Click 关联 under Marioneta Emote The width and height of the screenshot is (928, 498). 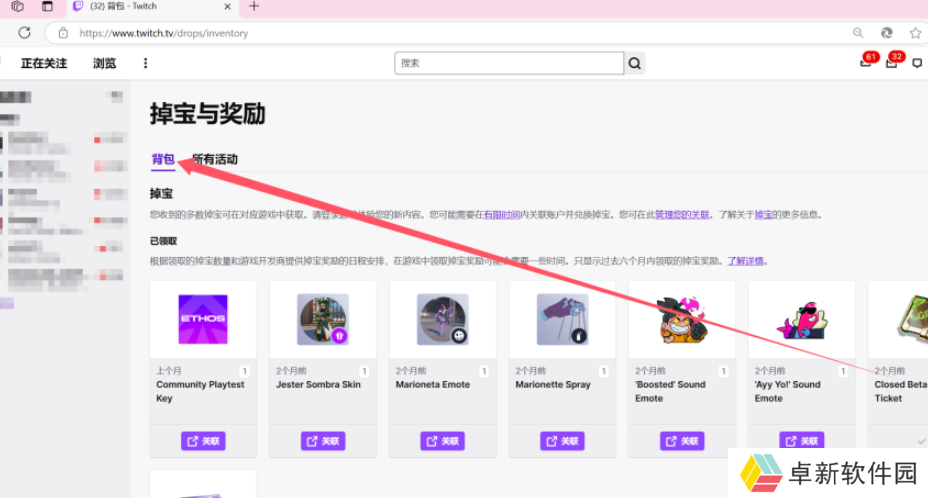pyautogui.click(x=443, y=441)
